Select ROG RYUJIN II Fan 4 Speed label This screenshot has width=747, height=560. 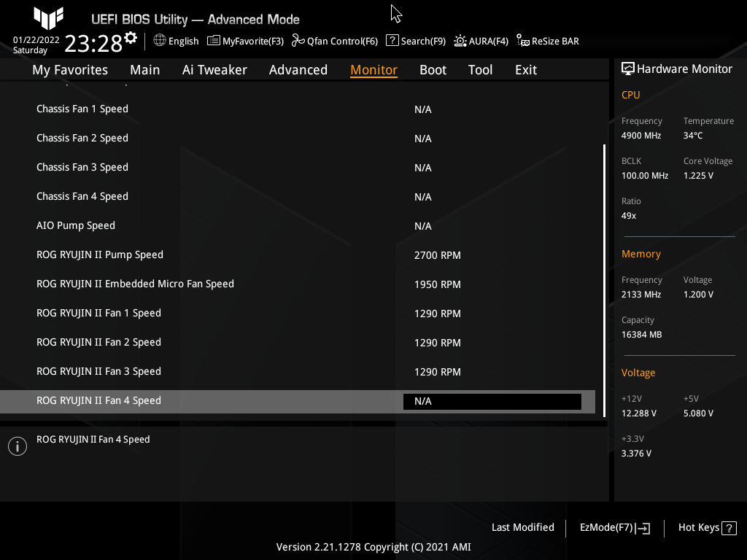coord(98,400)
